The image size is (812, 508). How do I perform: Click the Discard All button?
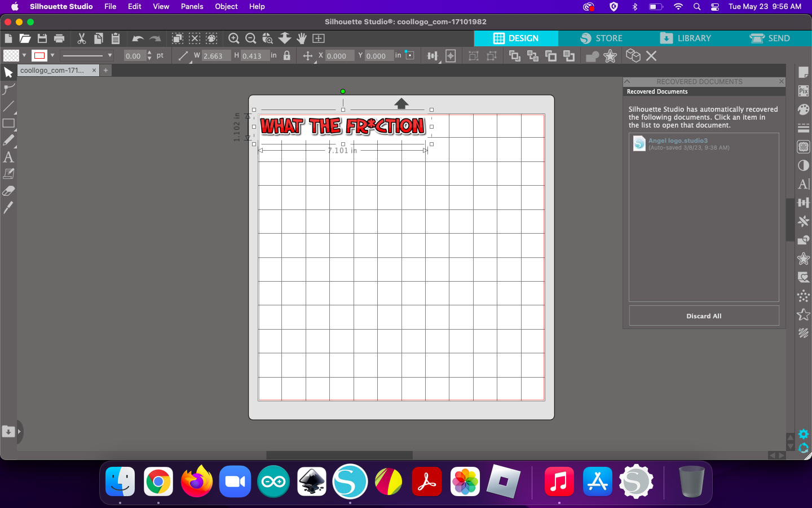[704, 316]
